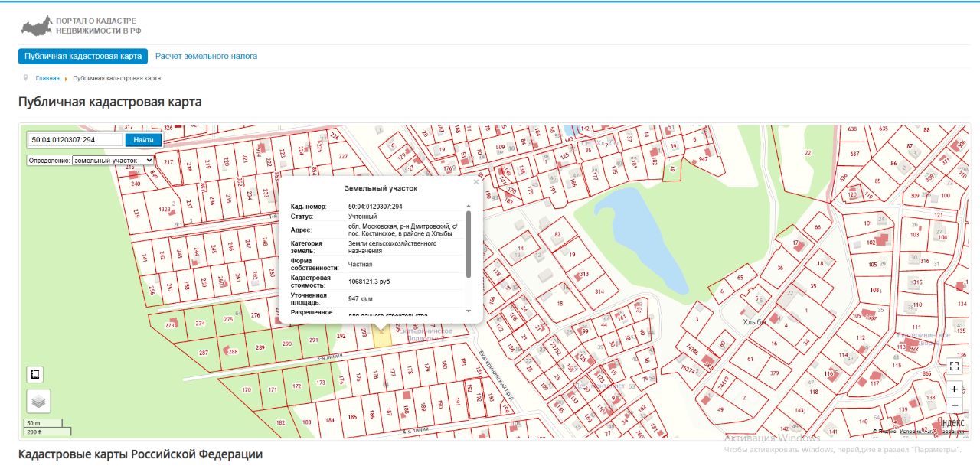Viewport: 980px width, 469px height.
Task: Click the cadastral number search field
Action: pos(74,139)
